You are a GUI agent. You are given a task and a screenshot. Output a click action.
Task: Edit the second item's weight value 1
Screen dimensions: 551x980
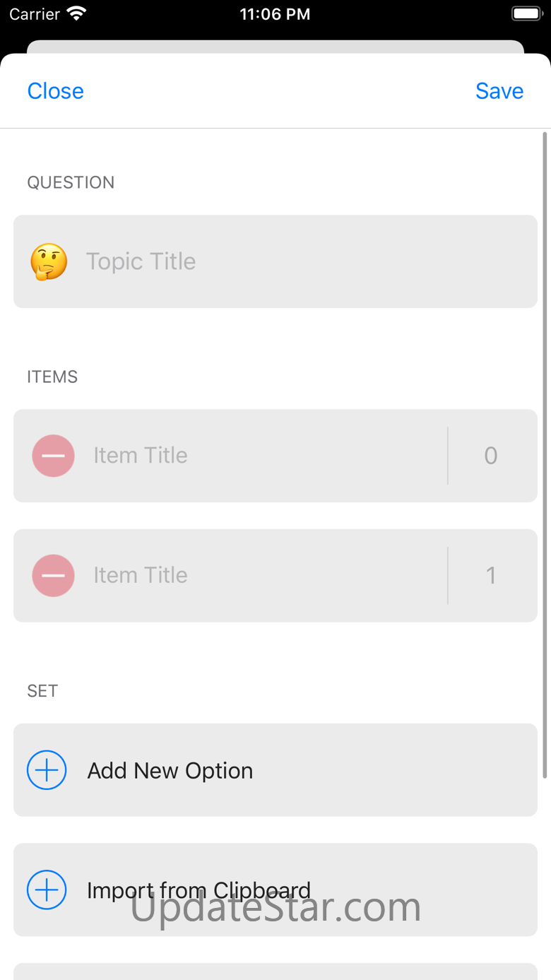[491, 576]
